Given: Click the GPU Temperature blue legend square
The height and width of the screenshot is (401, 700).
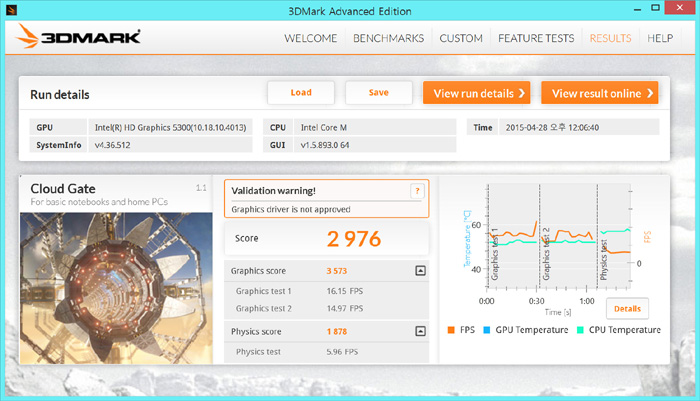Looking at the screenshot, I should [487, 330].
